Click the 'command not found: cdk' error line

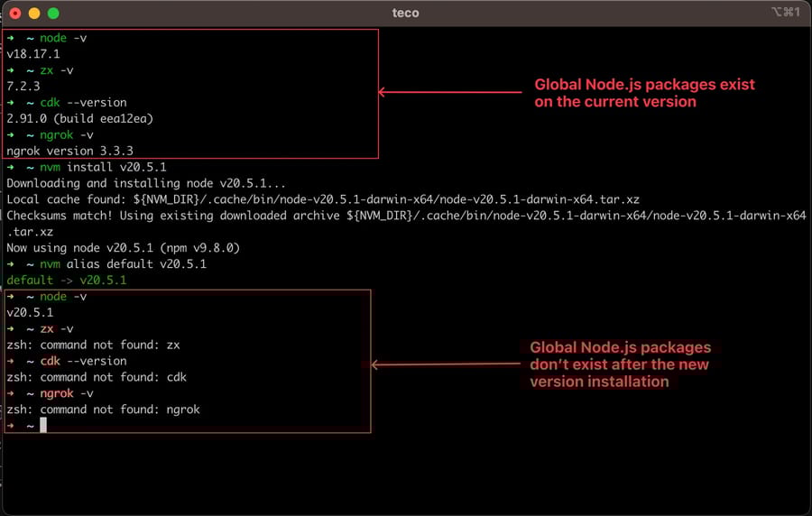click(96, 378)
